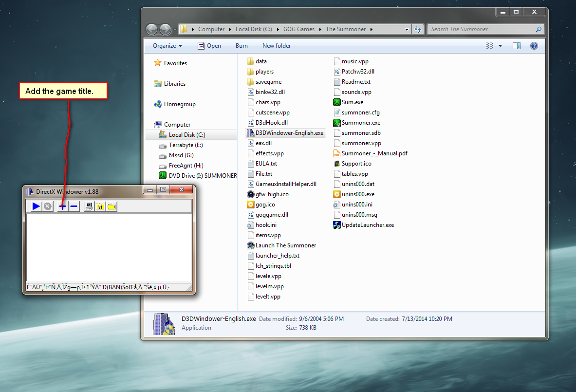
Task: Select the GameuxInstallHelper.dll file
Action: coord(282,184)
